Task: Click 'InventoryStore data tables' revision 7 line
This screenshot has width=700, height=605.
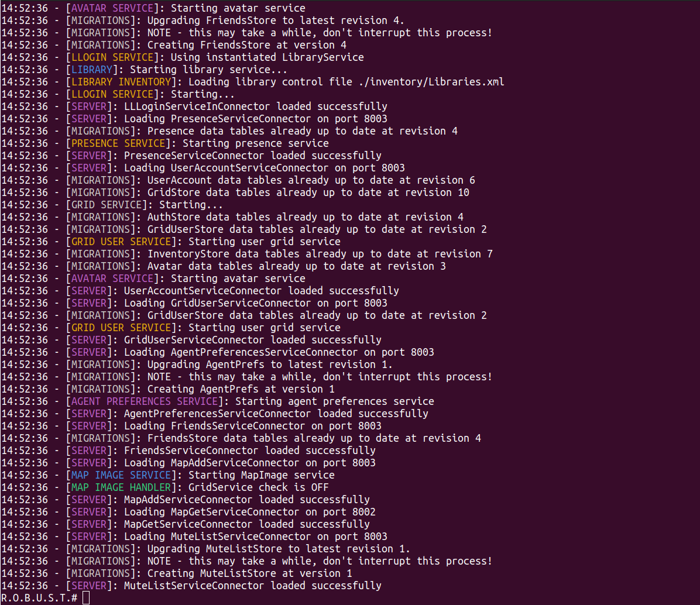Action: pyautogui.click(x=247, y=254)
